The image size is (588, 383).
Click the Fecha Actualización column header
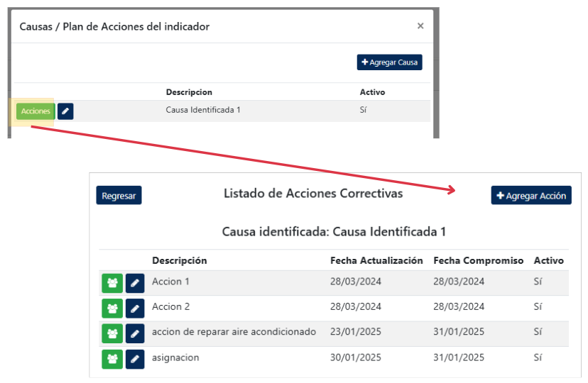[x=376, y=260]
